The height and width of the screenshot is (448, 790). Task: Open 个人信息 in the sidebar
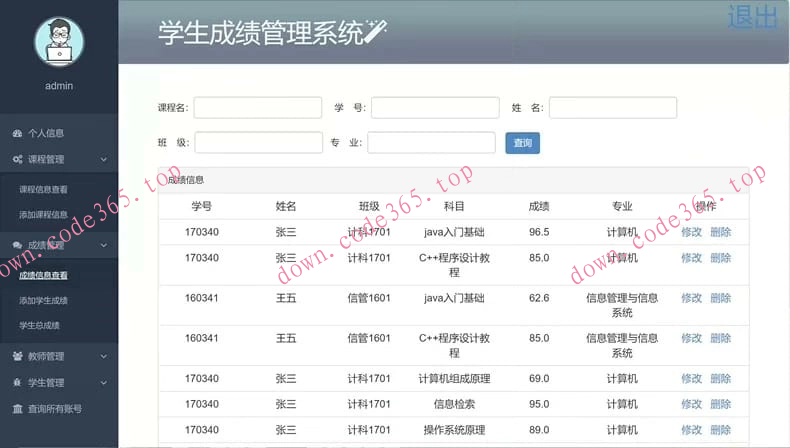(x=46, y=133)
